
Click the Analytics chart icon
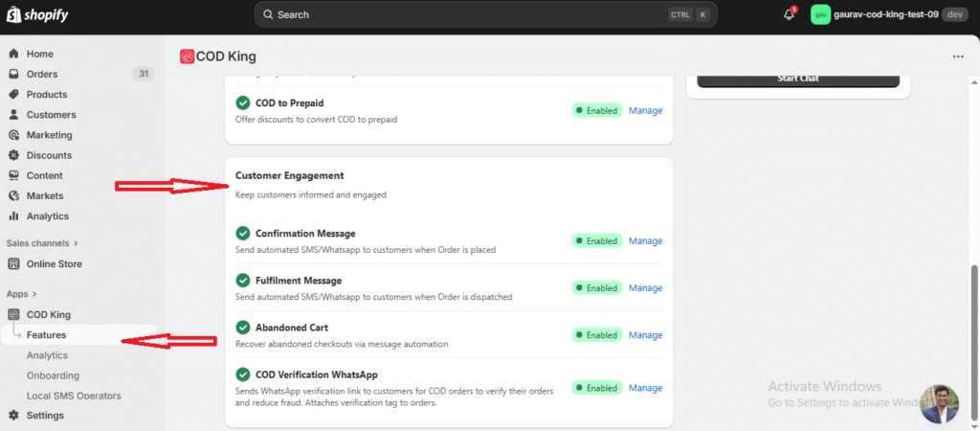[x=13, y=216]
